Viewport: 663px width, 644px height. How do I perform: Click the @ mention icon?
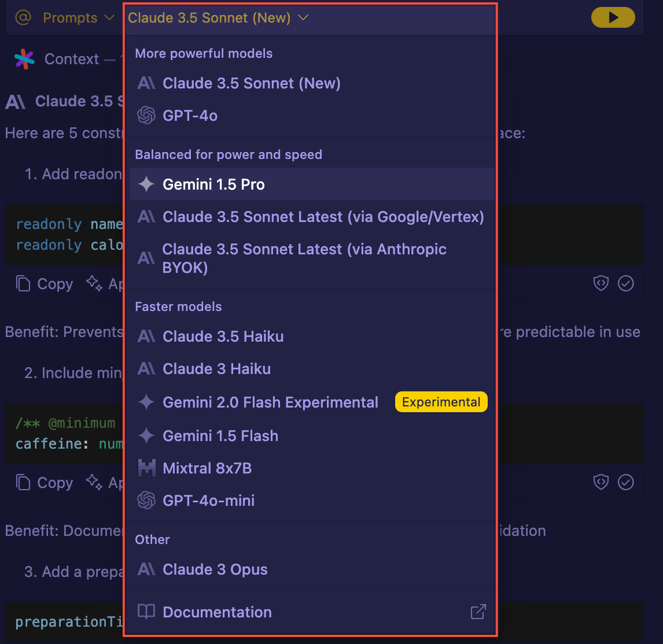[x=23, y=17]
